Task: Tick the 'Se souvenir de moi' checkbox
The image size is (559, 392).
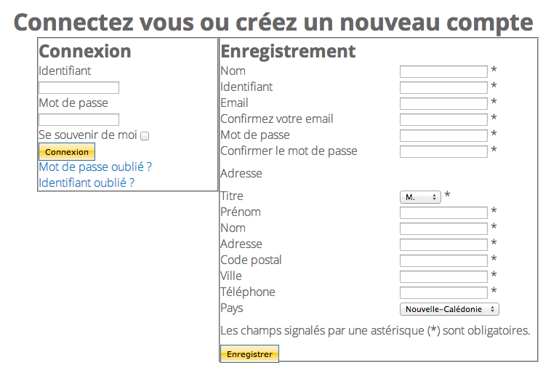Action: [145, 136]
